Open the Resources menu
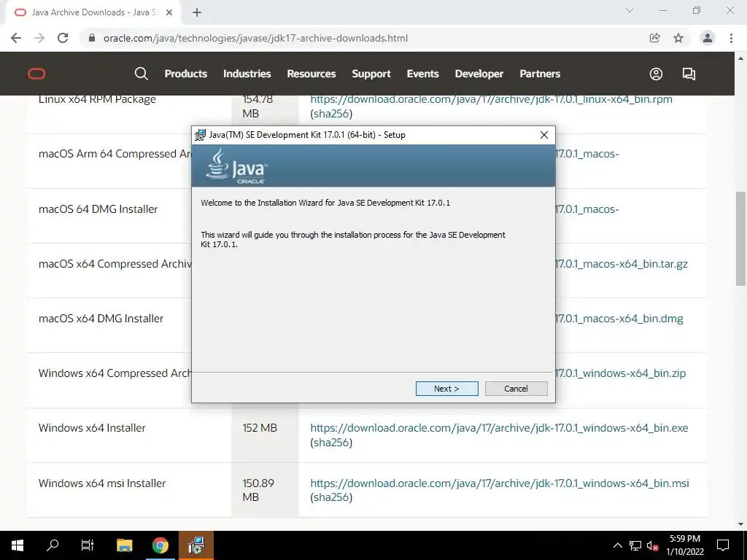 [x=311, y=74]
